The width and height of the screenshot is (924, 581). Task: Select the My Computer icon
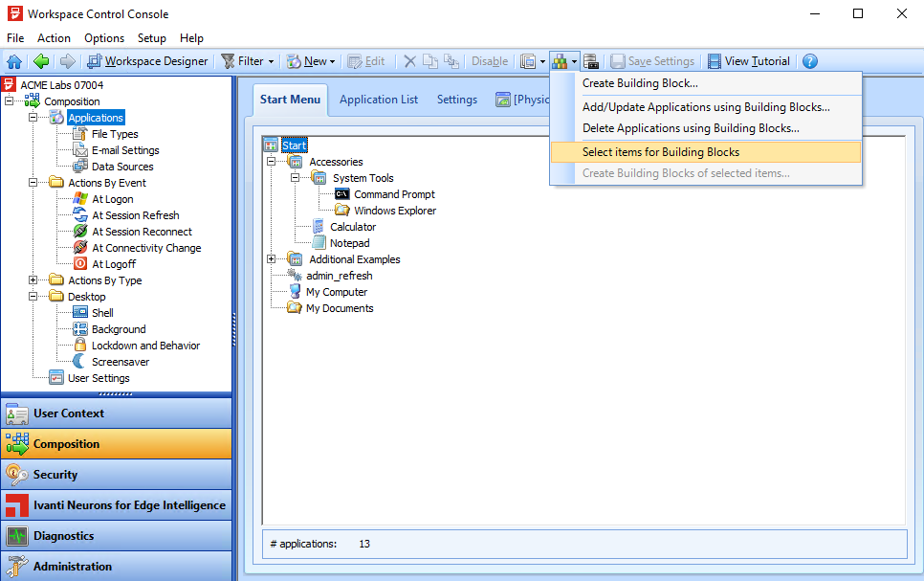pyautogui.click(x=295, y=291)
